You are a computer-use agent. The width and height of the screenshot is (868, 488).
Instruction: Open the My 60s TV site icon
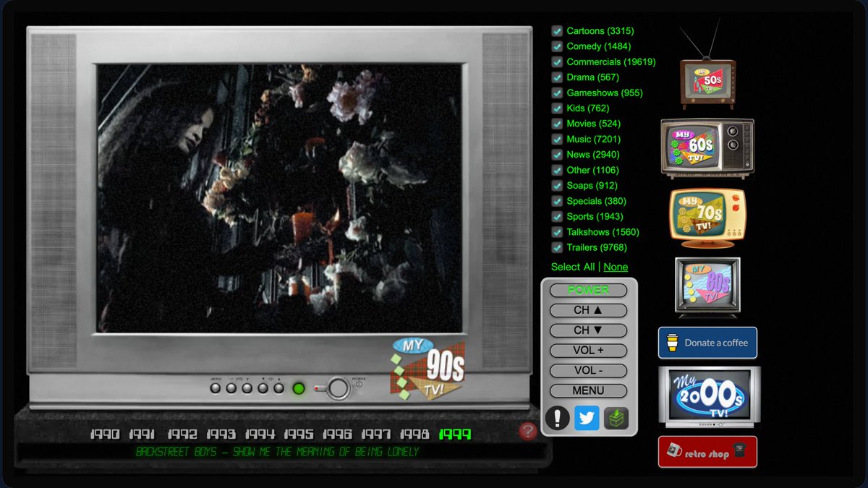(x=707, y=148)
